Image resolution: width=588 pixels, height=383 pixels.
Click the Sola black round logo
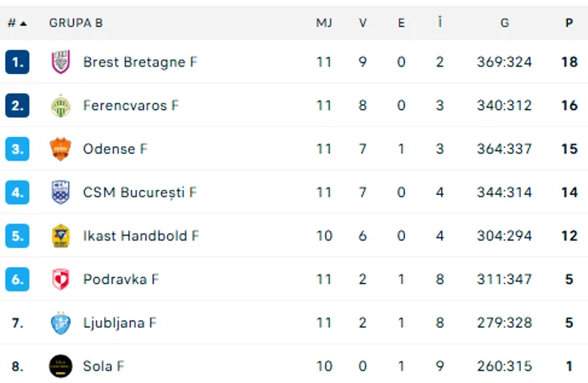pyautogui.click(x=60, y=366)
